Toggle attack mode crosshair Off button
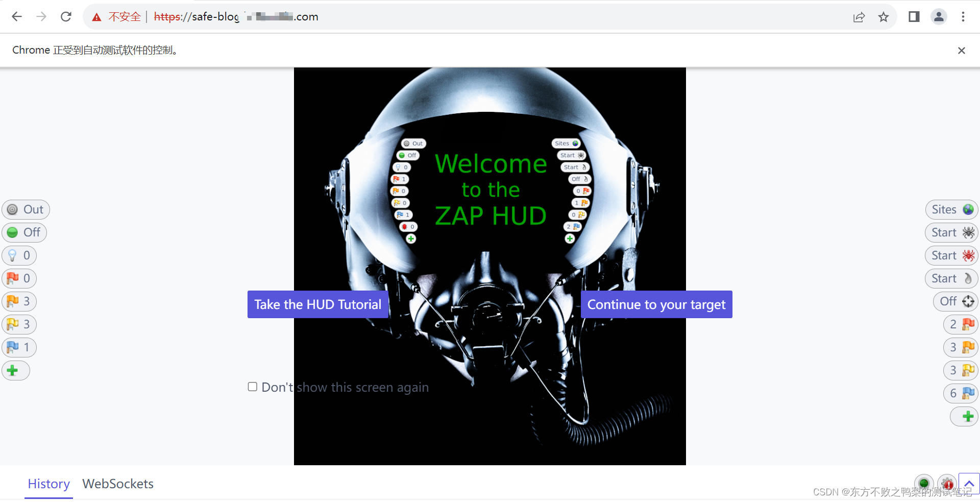The height and width of the screenshot is (502, 980). (x=955, y=301)
